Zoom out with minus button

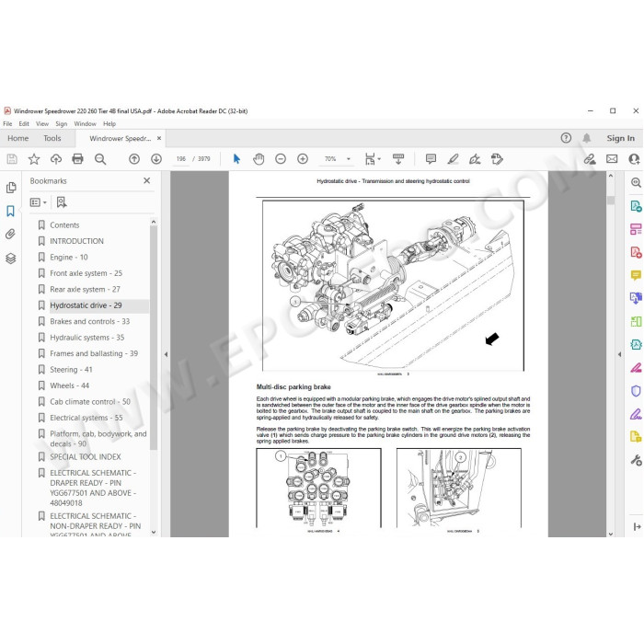pos(281,159)
